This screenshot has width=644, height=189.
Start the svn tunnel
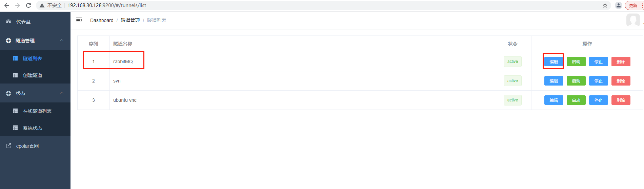point(576,81)
